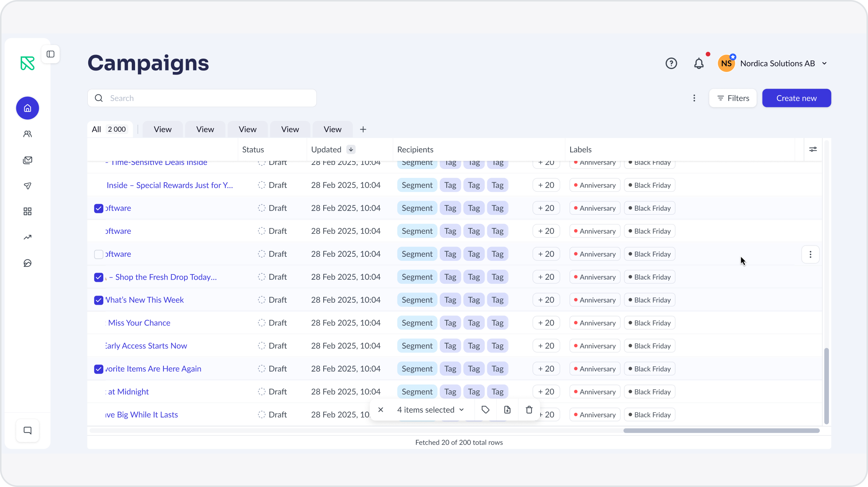The width and height of the screenshot is (868, 487).
Task: Toggle the Updated column sort arrow
Action: (351, 149)
